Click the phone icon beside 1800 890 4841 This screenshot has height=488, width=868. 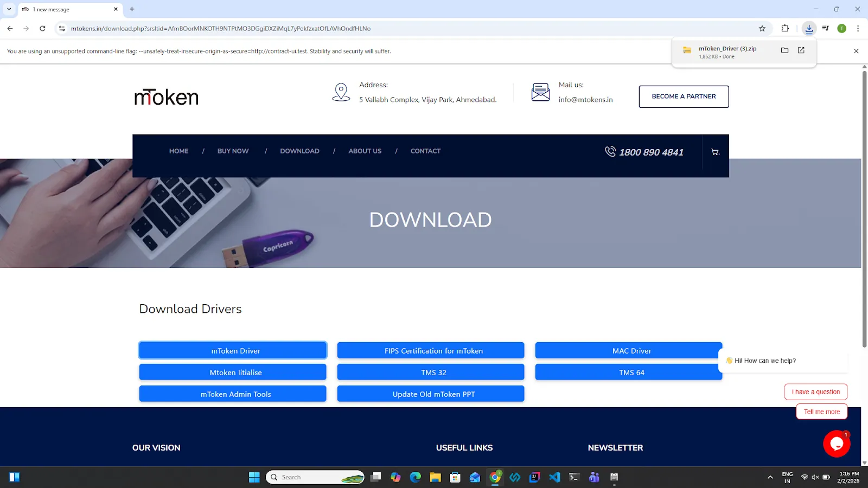click(610, 151)
